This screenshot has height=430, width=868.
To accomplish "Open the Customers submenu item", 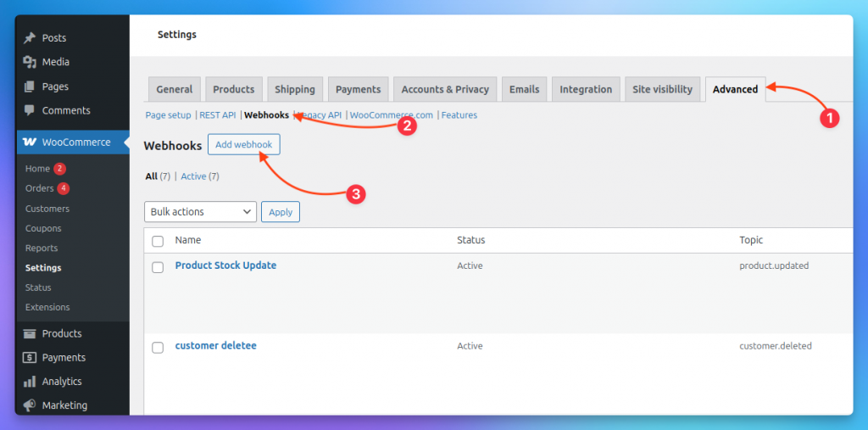I will pos(47,209).
